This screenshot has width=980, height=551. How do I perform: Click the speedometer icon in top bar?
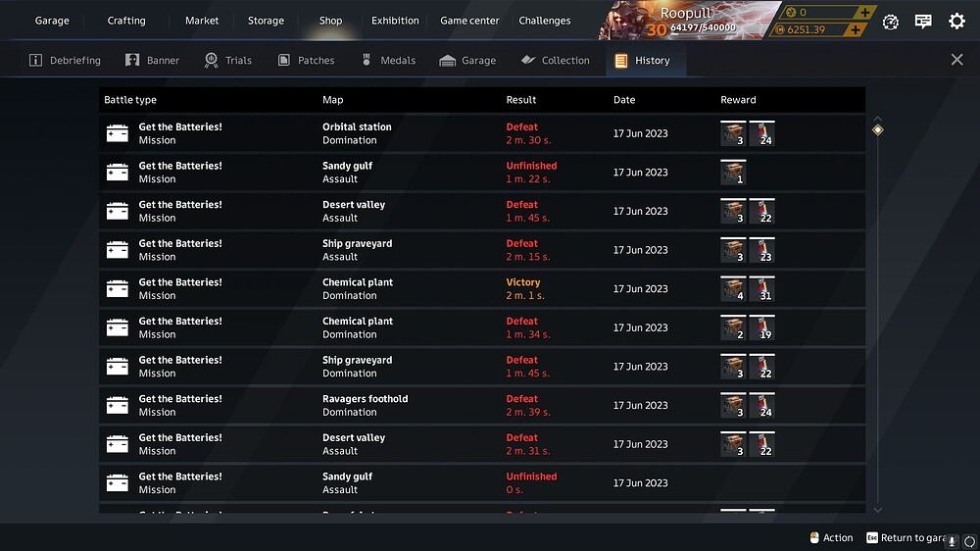[891, 22]
